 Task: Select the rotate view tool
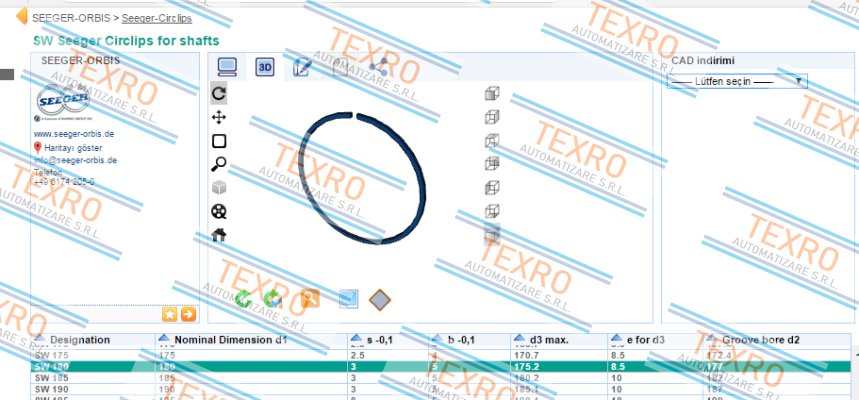(x=219, y=94)
